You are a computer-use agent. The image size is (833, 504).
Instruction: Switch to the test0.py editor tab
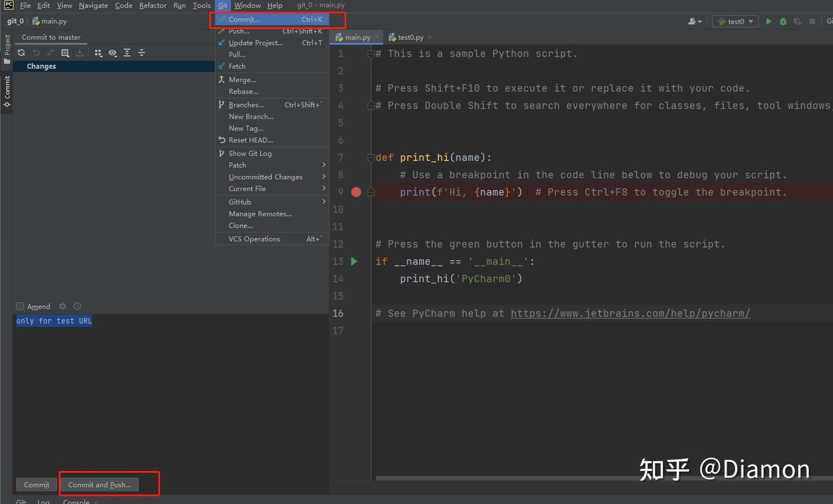411,36
